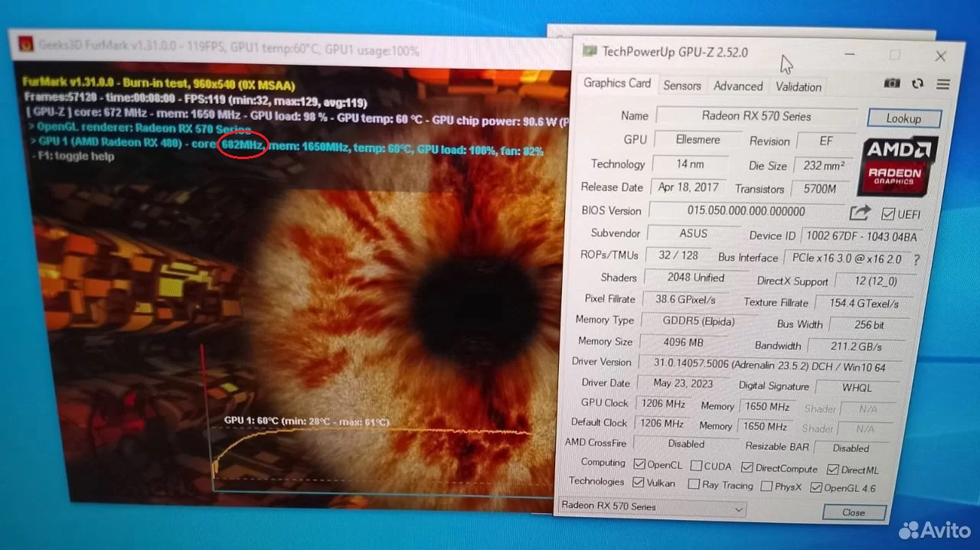Click the Texture Fillrate field 154.4 GTexel/s
980x550 pixels.
(864, 303)
